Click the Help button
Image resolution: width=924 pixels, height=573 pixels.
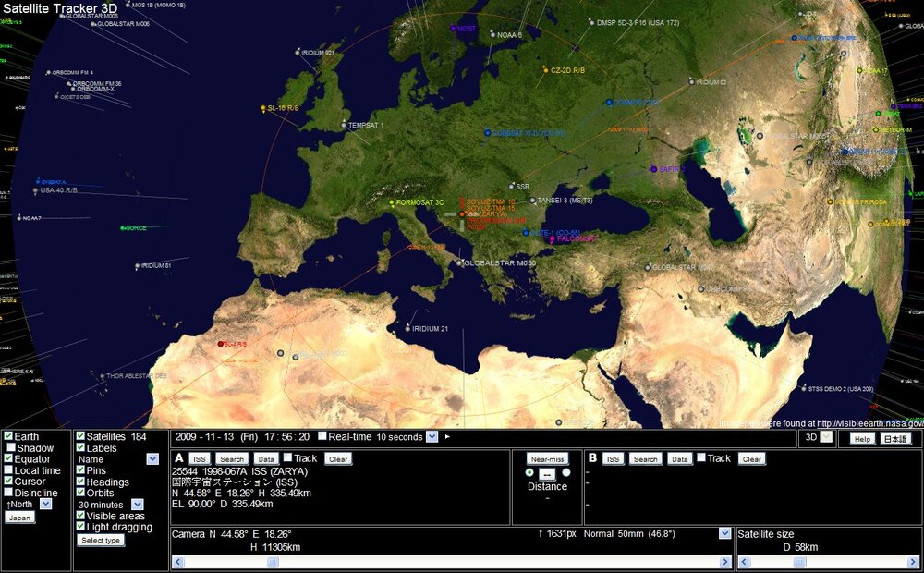[861, 439]
